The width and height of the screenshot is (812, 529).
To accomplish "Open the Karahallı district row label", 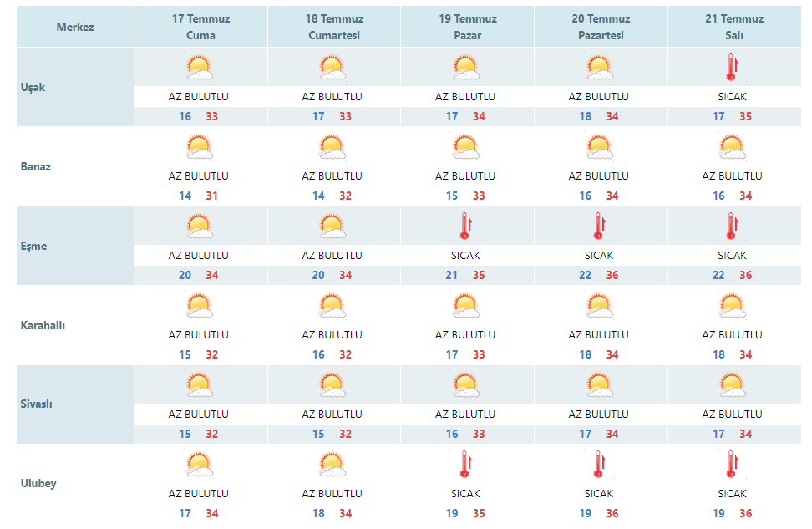I will [43, 325].
